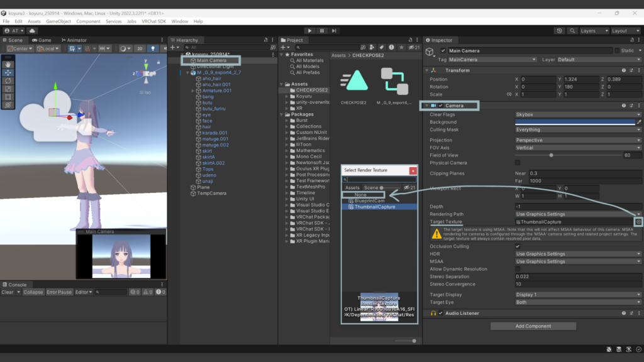
Task: Click the Add Component button
Action: tap(533, 326)
